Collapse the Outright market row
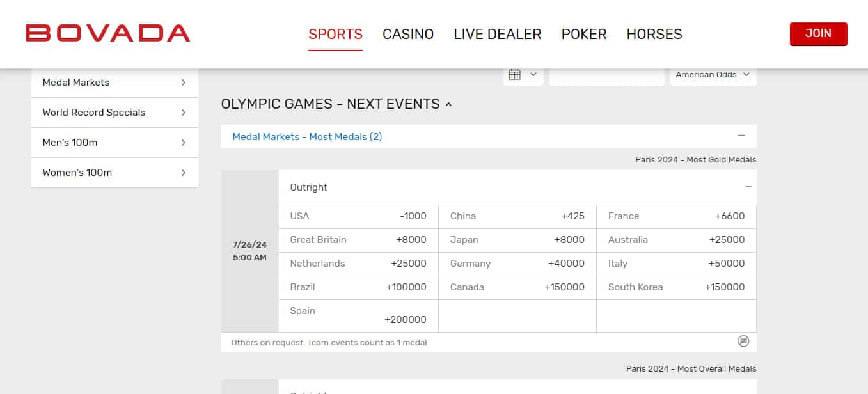868x394 pixels. (x=748, y=187)
